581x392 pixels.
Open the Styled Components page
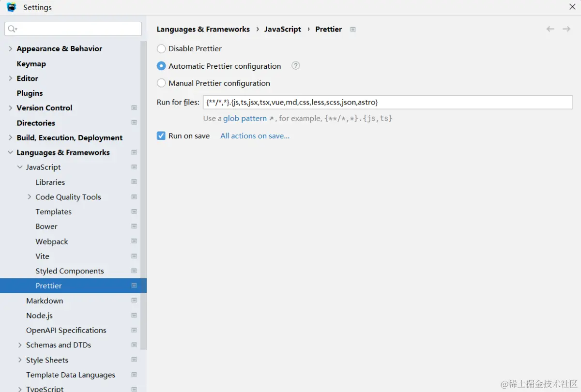pyautogui.click(x=70, y=271)
